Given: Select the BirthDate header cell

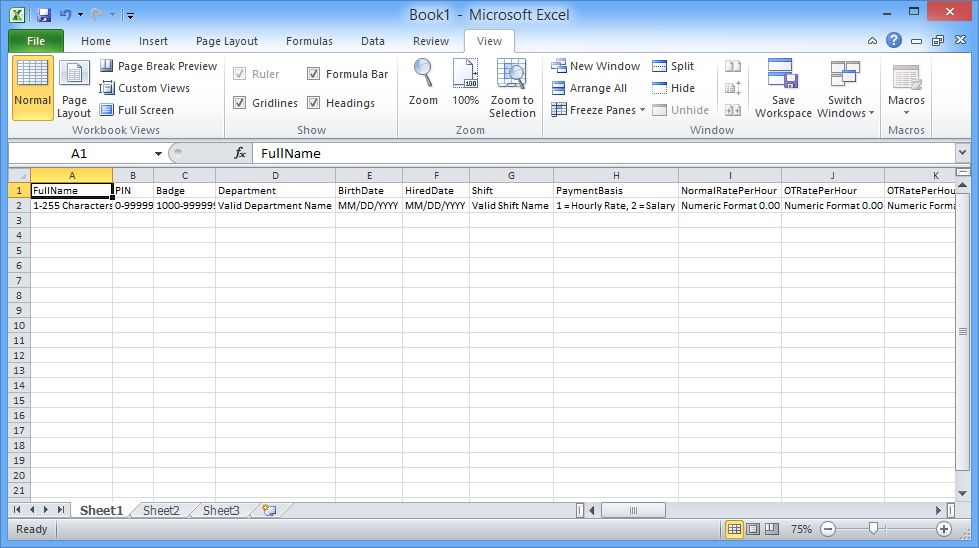Looking at the screenshot, I should pos(369,190).
